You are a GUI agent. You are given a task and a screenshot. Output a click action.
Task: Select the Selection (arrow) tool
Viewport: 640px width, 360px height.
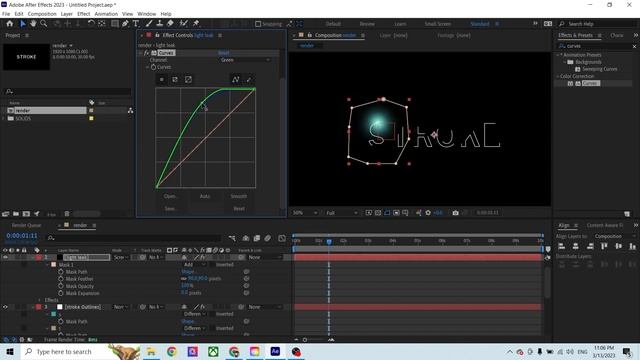tap(23, 24)
